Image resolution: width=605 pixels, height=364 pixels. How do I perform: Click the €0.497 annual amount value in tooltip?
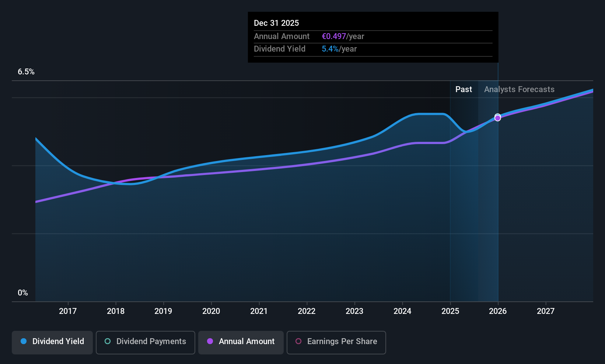(x=334, y=36)
